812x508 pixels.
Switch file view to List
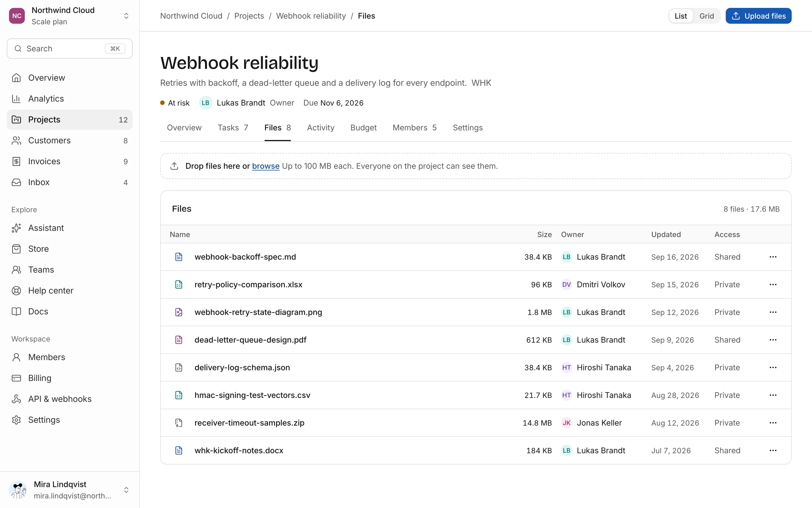(x=680, y=16)
